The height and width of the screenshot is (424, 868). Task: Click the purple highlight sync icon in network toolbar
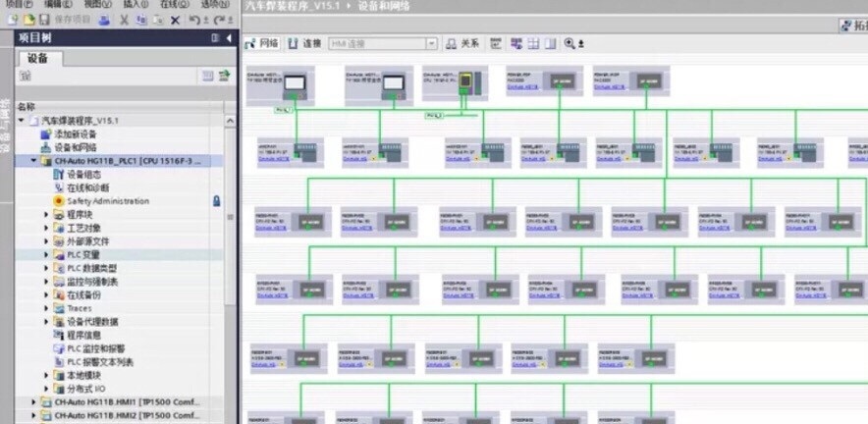point(515,44)
